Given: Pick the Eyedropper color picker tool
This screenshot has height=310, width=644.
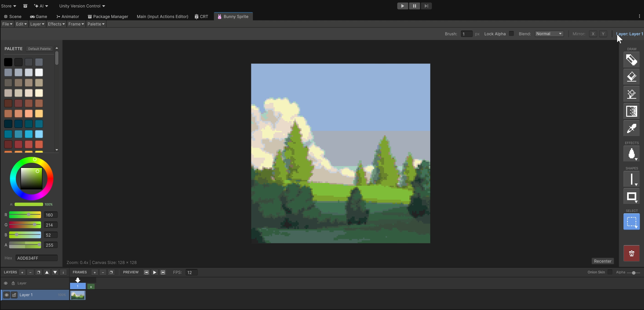Looking at the screenshot, I should click(x=631, y=128).
